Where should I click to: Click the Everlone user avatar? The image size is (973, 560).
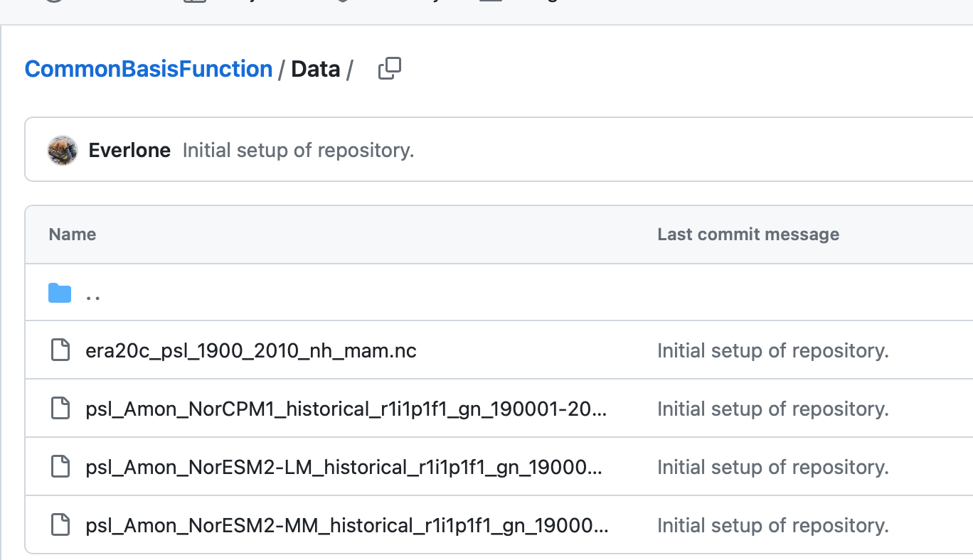pyautogui.click(x=63, y=151)
